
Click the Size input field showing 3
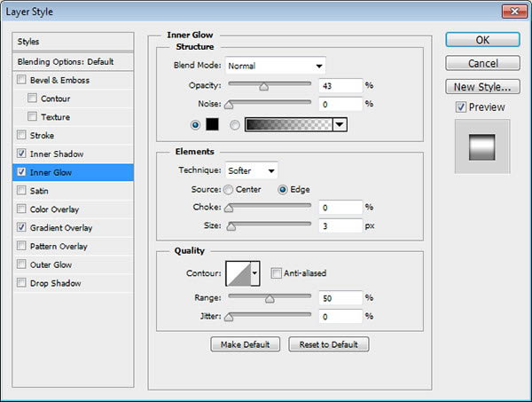340,225
